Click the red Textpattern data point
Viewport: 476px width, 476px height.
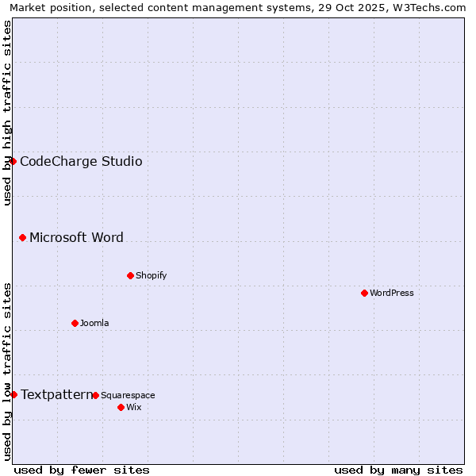[x=13, y=394]
